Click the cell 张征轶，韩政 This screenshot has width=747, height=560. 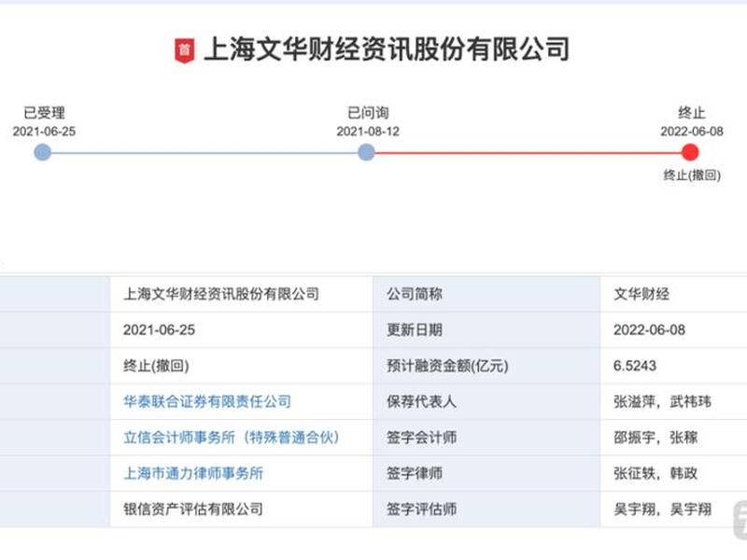coord(673,473)
